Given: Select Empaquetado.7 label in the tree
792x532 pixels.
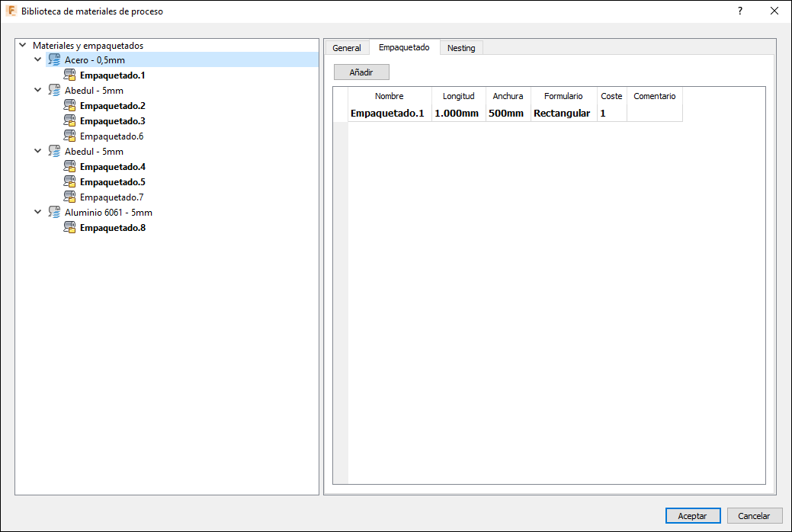Looking at the screenshot, I should tap(111, 197).
